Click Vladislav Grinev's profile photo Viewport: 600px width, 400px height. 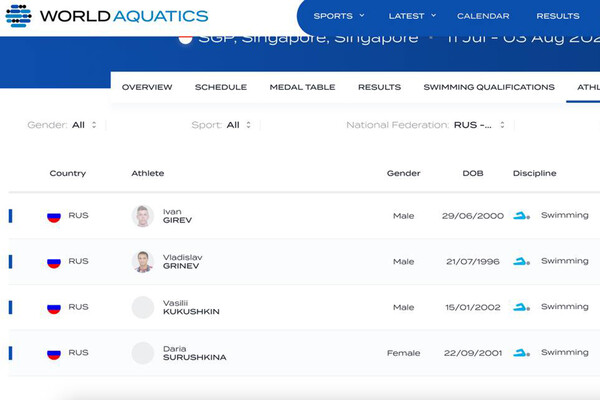click(143, 262)
